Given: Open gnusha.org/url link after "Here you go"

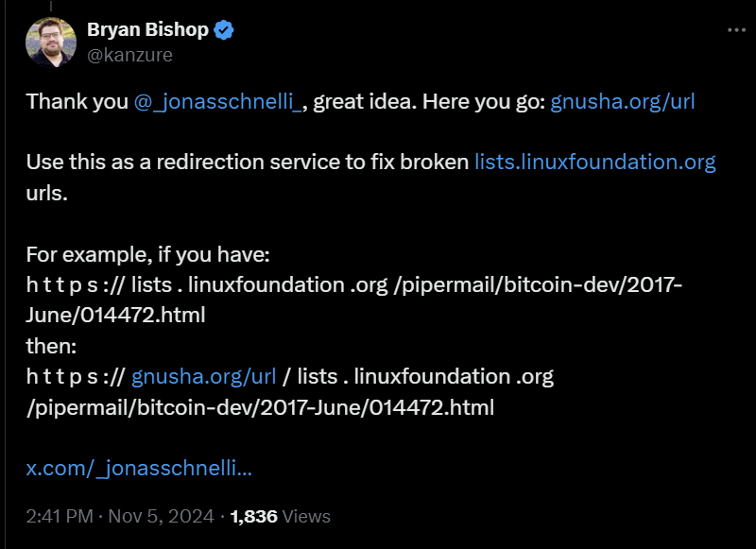Looking at the screenshot, I should (623, 102).
